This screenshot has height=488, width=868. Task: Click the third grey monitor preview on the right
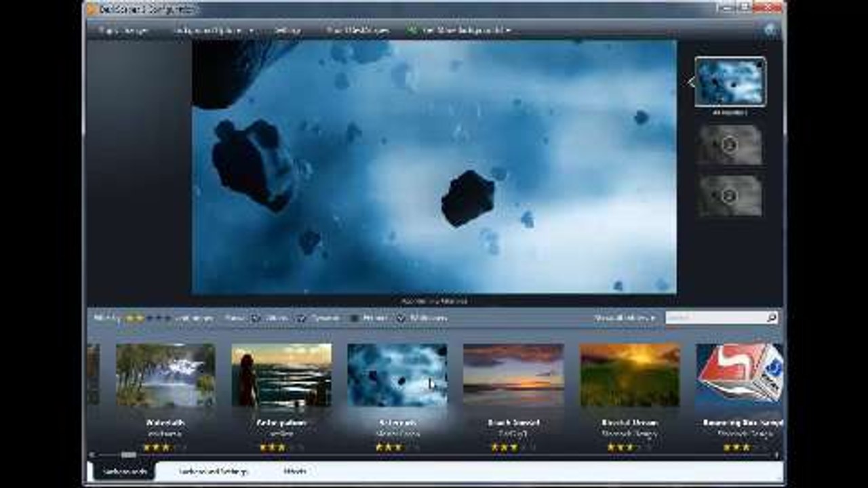point(730,196)
